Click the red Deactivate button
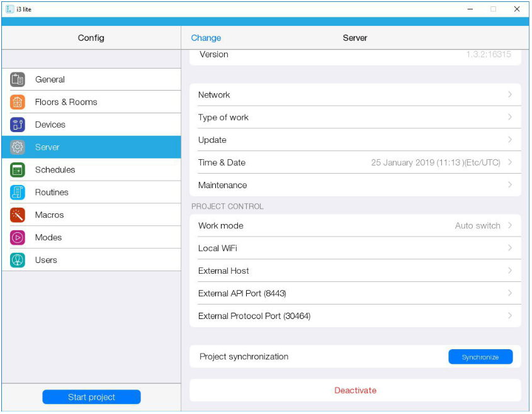The width and height of the screenshot is (532, 414). 355,390
